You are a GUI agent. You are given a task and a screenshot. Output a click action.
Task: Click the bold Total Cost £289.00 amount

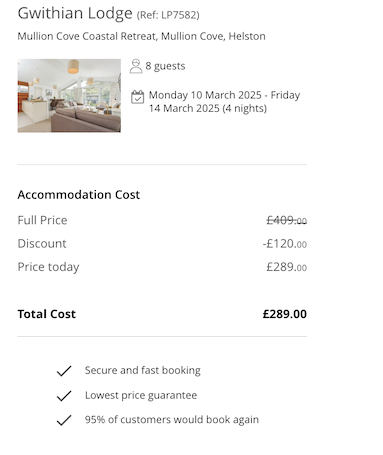(x=285, y=314)
